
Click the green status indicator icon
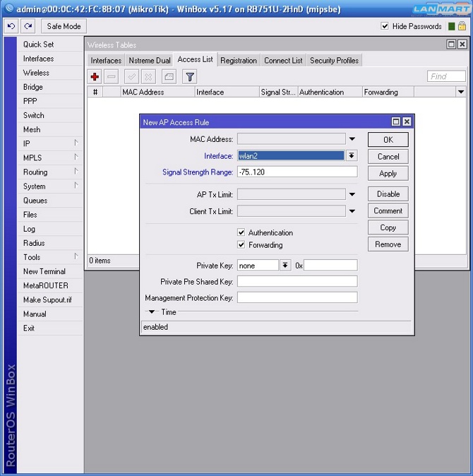(451, 26)
